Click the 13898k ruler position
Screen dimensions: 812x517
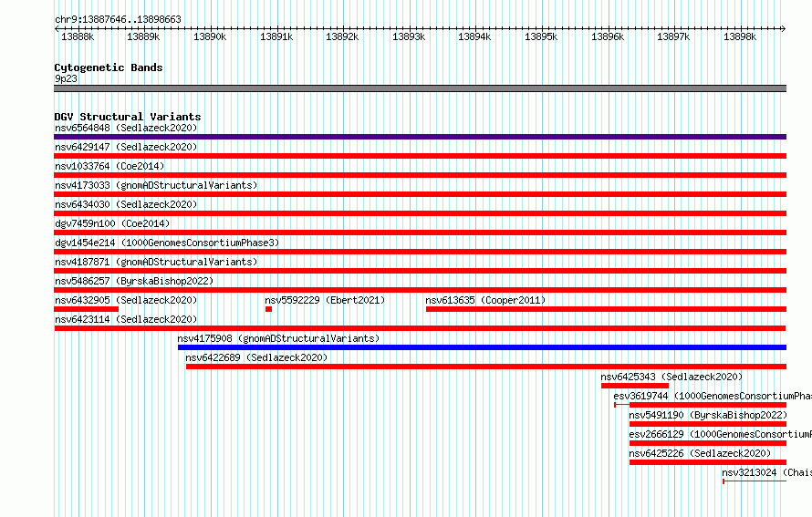point(740,36)
